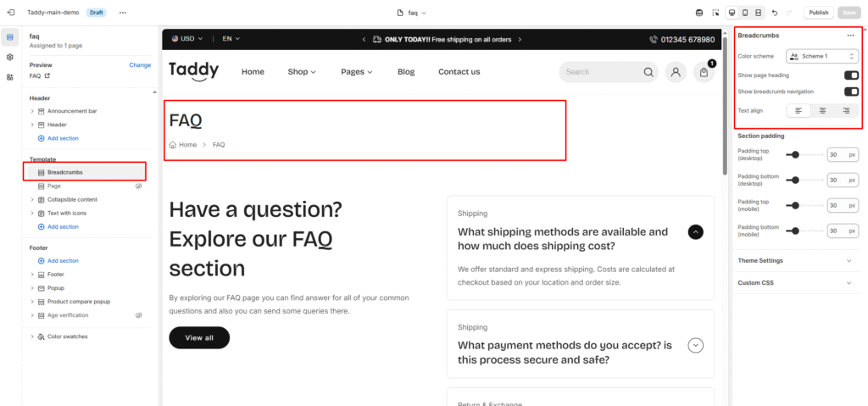This screenshot has height=406, width=868.
Task: Switch to mobile preview icon
Action: pos(745,13)
